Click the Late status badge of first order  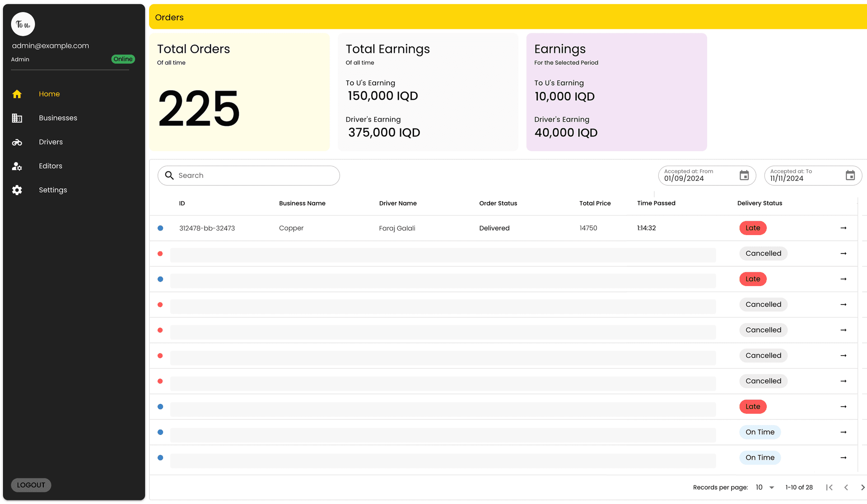pyautogui.click(x=752, y=228)
